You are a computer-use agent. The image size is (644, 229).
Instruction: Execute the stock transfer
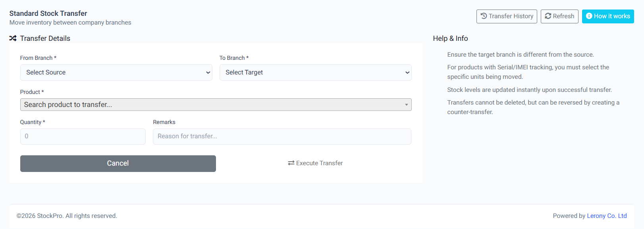(315, 163)
